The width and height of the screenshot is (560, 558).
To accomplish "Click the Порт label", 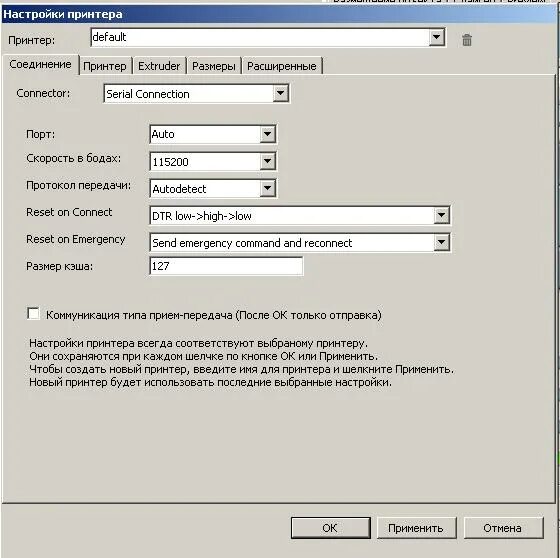I will click(41, 134).
